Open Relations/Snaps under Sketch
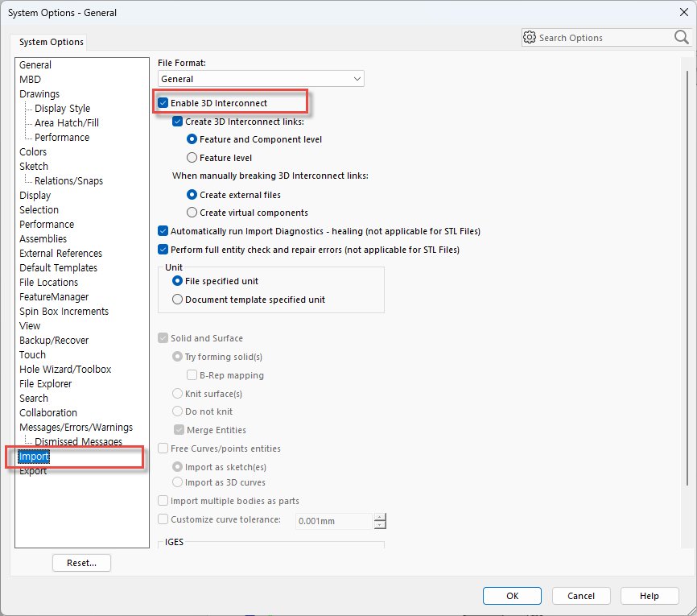 click(x=68, y=181)
